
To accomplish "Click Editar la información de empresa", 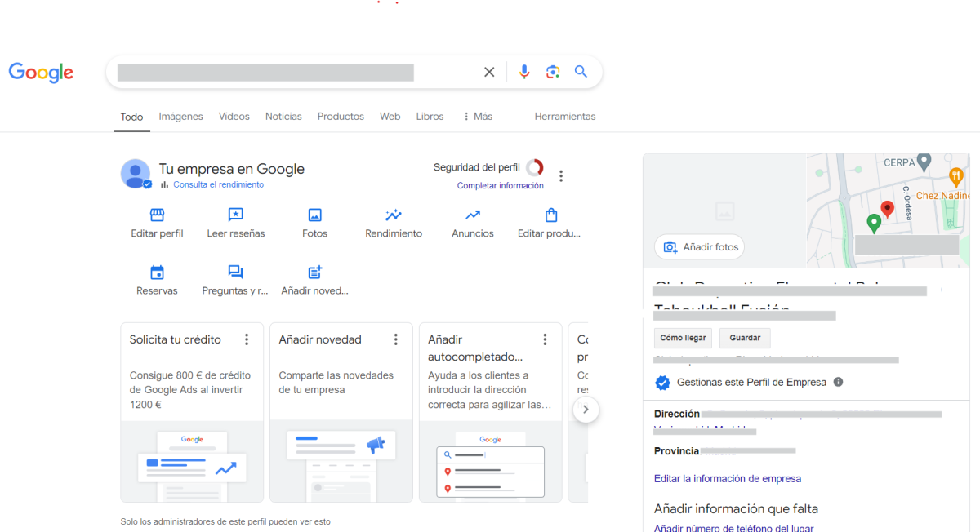I will [728, 479].
